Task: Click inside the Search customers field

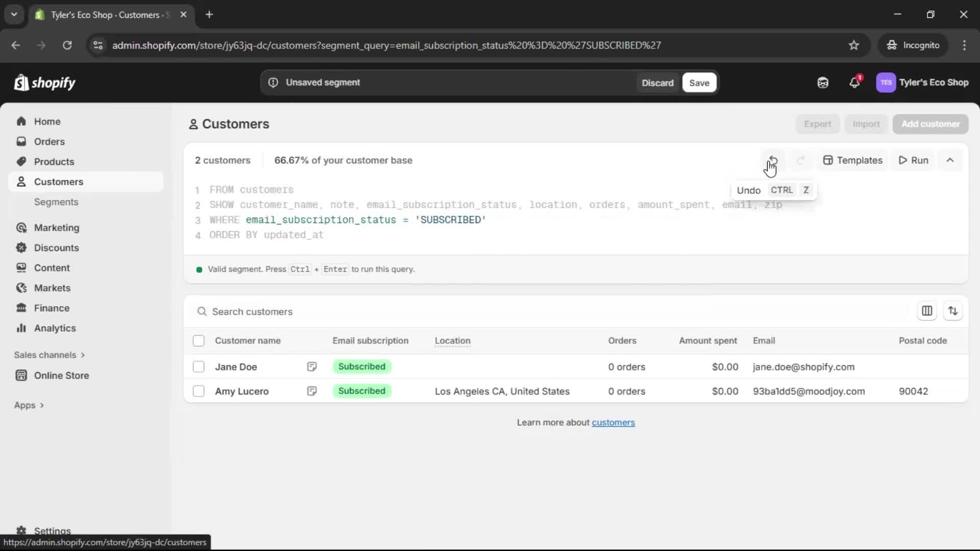Action: (x=306, y=311)
